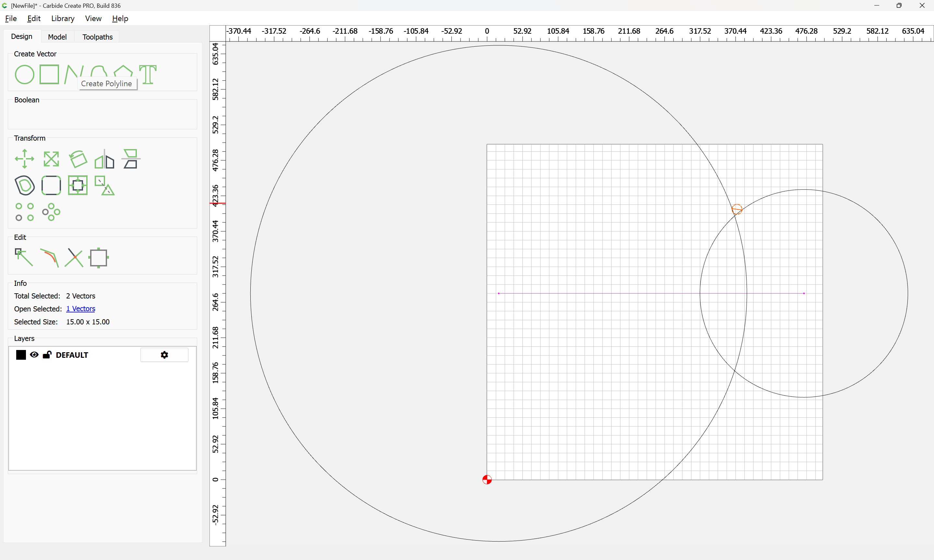This screenshot has height=560, width=934.
Task: Select the Create Rectangle tool
Action: pos(49,74)
